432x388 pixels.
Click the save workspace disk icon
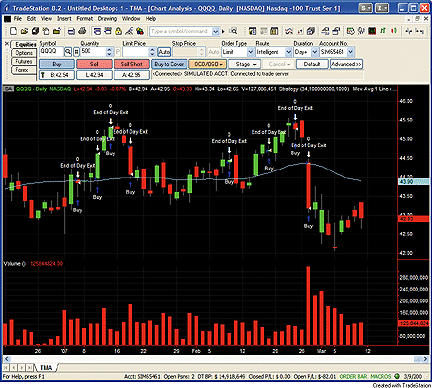click(35, 31)
